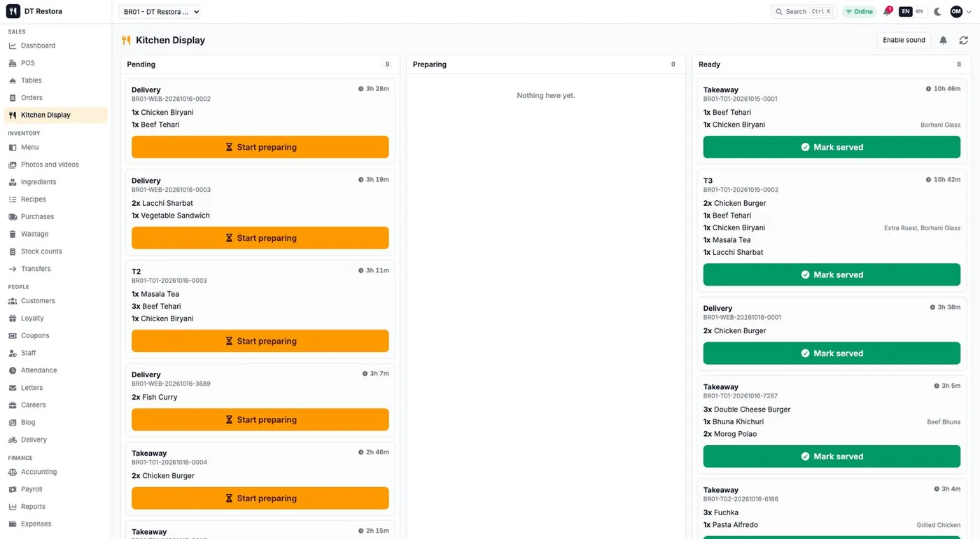The image size is (980, 539).
Task: Click the Recipes list icon in sidebar
Action: pyautogui.click(x=13, y=199)
